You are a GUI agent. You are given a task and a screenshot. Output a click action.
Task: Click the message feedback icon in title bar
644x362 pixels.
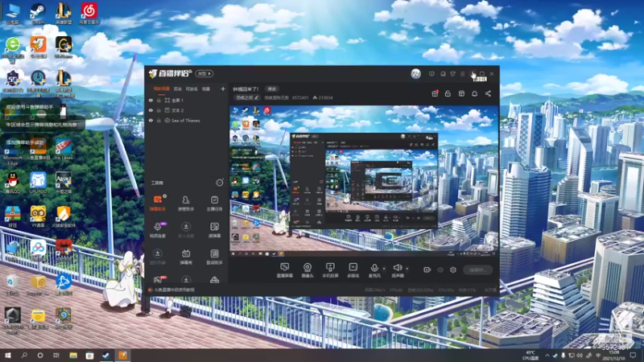(x=431, y=74)
